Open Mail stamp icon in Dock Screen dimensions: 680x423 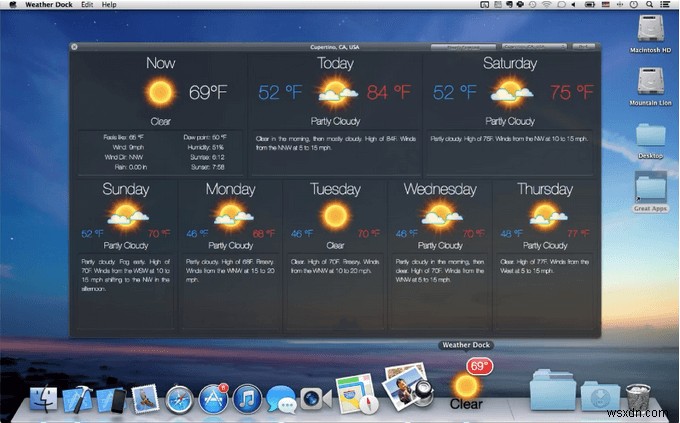pyautogui.click(x=145, y=399)
